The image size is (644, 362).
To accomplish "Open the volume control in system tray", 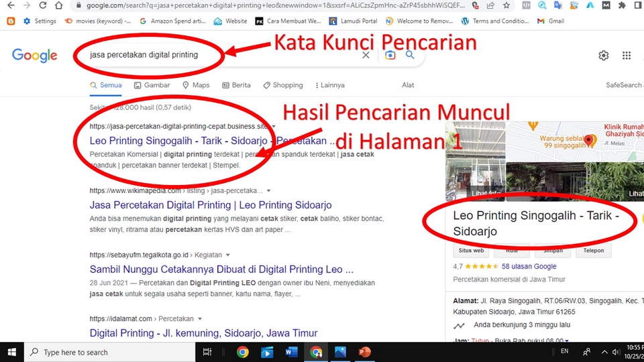I will [616, 352].
